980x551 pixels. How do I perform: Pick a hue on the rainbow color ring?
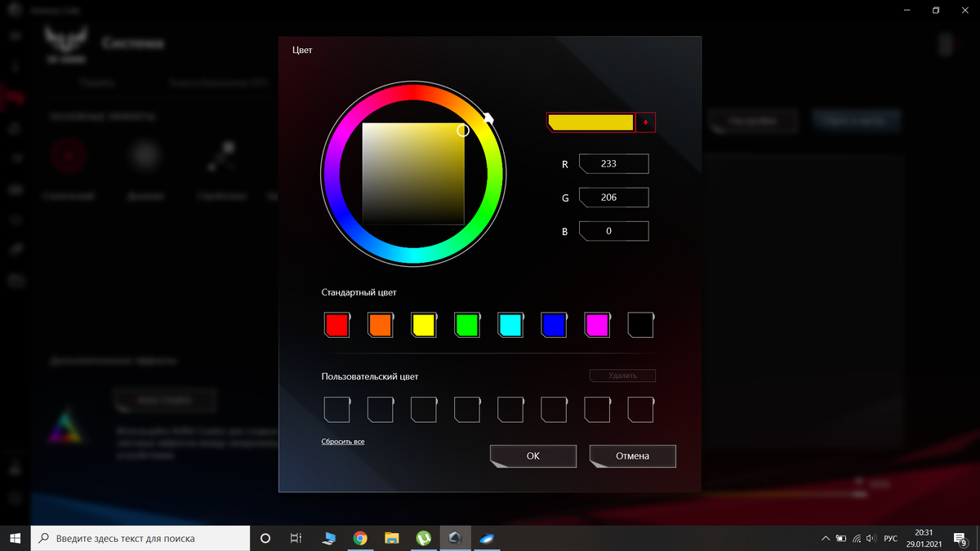click(413, 173)
